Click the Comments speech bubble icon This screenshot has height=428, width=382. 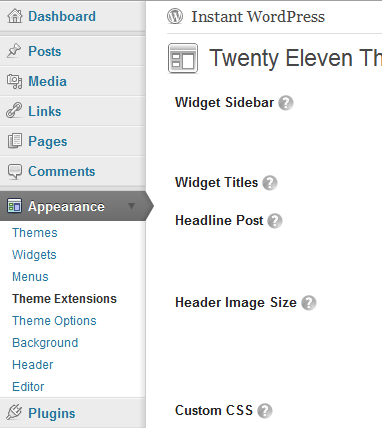point(15,171)
